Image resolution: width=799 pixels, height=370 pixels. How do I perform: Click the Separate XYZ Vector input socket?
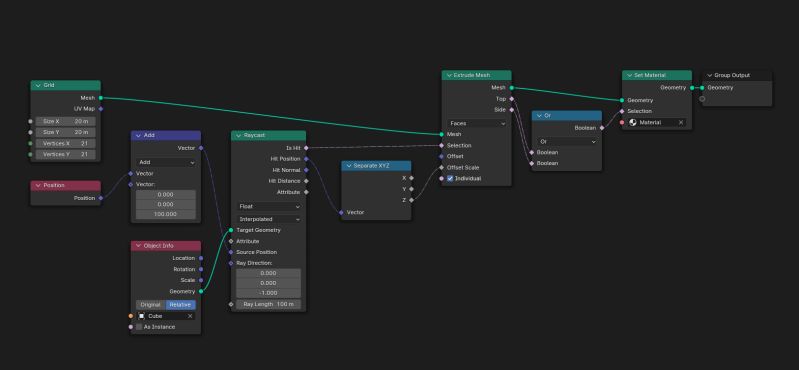(341, 212)
